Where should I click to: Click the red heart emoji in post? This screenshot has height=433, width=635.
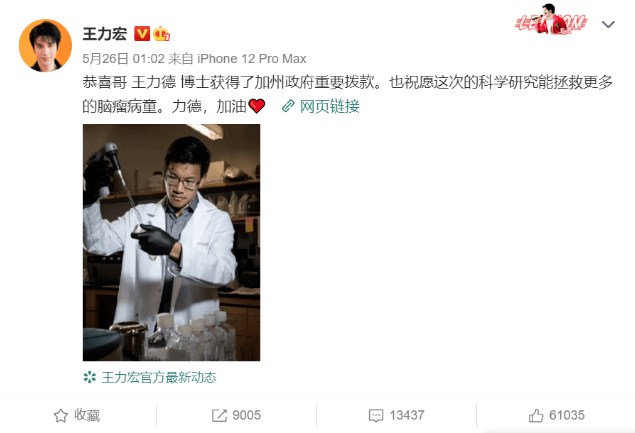(257, 106)
